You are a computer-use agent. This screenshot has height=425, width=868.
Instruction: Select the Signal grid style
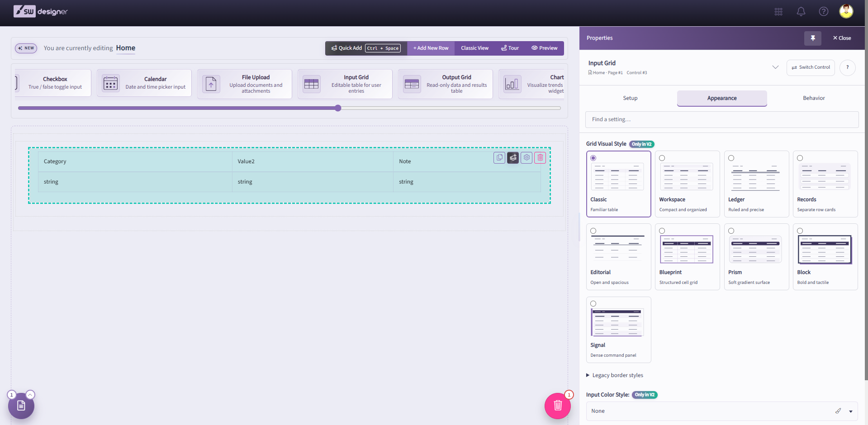tap(619, 330)
